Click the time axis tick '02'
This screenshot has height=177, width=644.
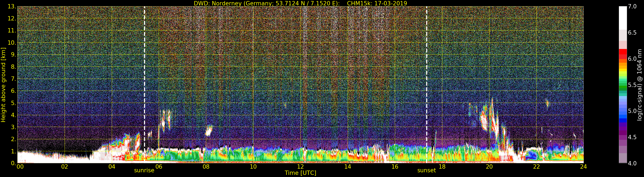65,167
